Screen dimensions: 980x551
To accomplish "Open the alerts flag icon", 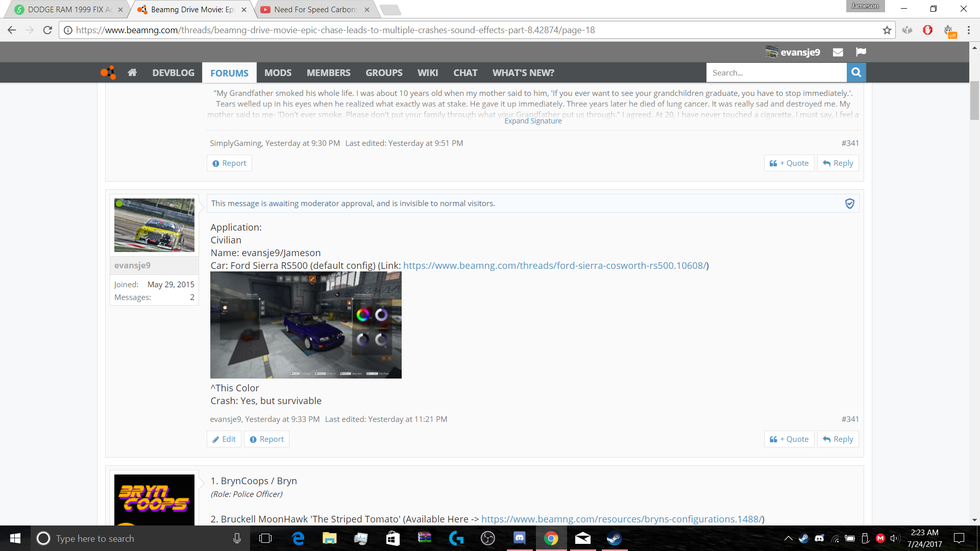I will (x=861, y=52).
